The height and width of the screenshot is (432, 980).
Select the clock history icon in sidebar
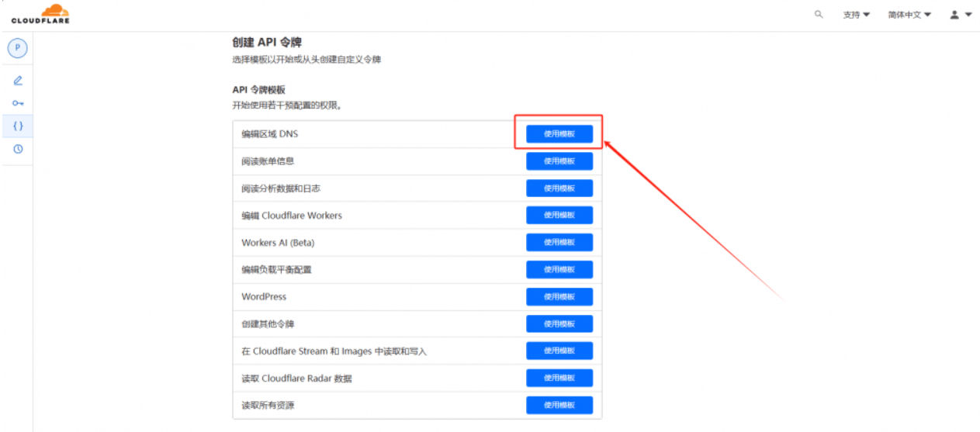click(x=18, y=149)
